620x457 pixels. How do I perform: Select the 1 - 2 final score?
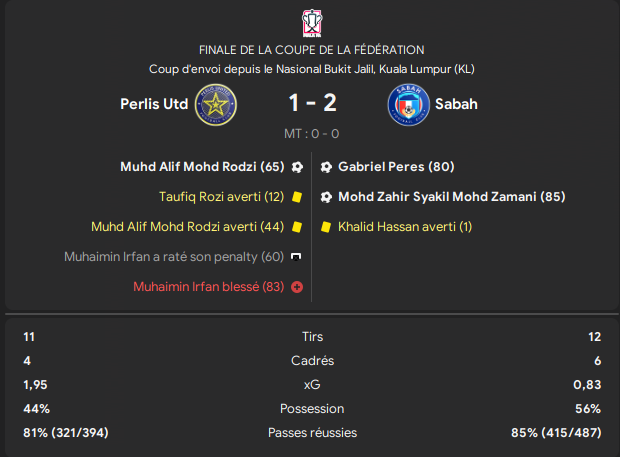pyautogui.click(x=312, y=103)
